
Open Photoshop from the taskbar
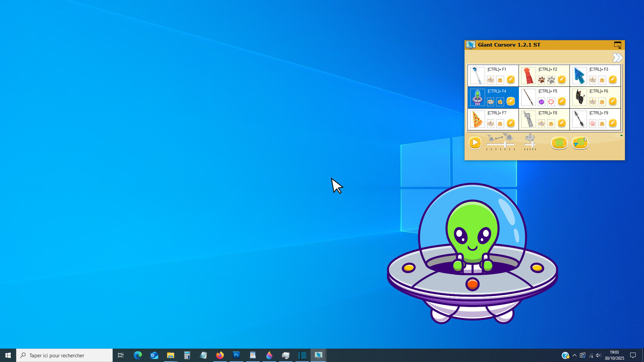coord(236,355)
